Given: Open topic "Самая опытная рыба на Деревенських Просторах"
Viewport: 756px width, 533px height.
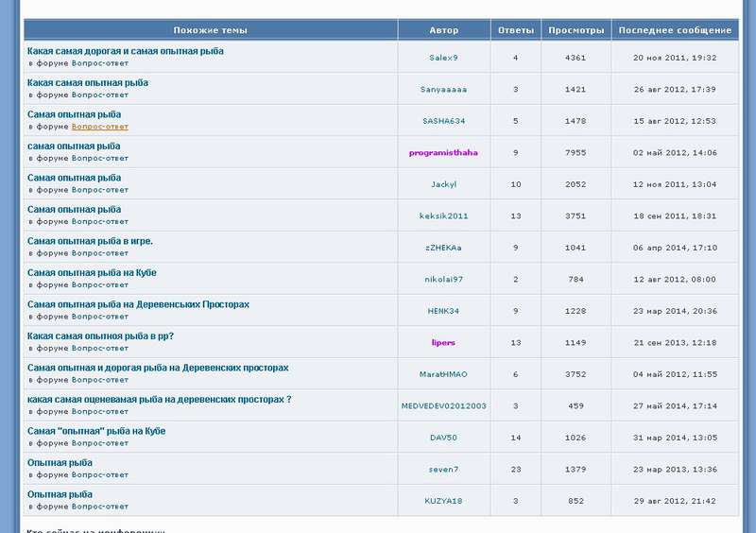Looking at the screenshot, I should pos(138,304).
